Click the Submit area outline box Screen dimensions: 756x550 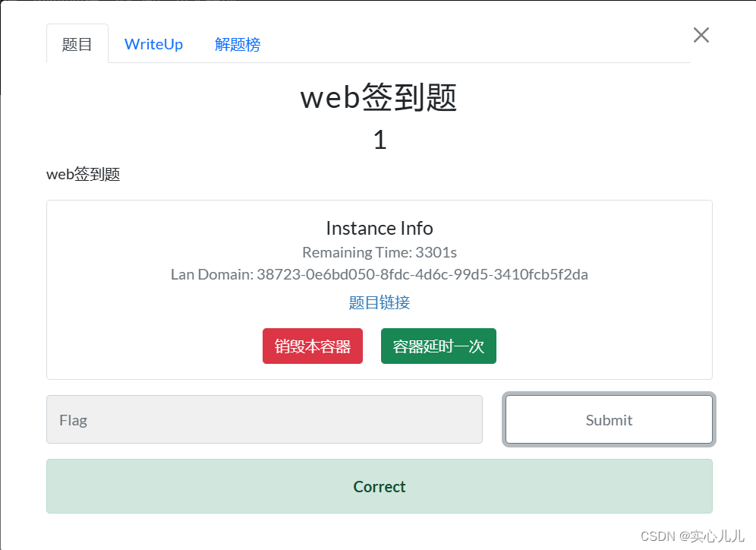609,419
